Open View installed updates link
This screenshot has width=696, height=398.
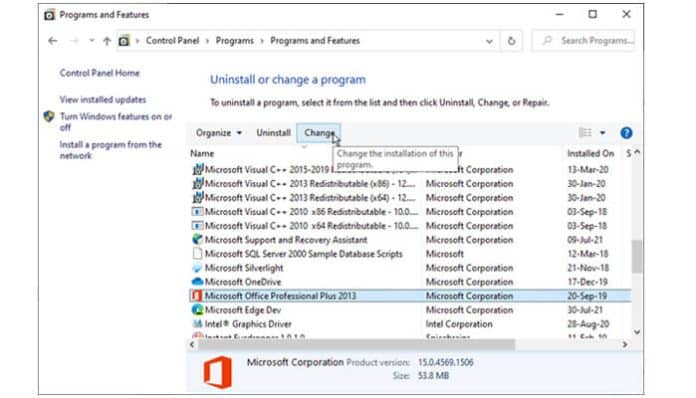pos(103,99)
